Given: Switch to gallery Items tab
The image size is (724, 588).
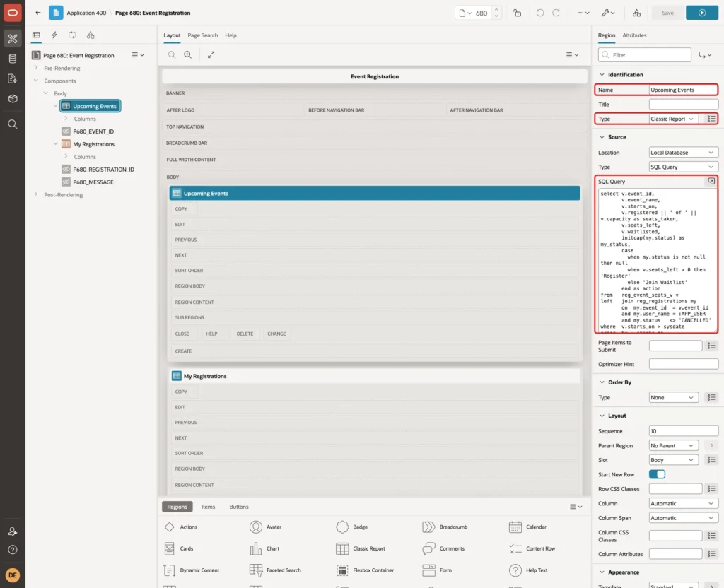Looking at the screenshot, I should (x=209, y=507).
